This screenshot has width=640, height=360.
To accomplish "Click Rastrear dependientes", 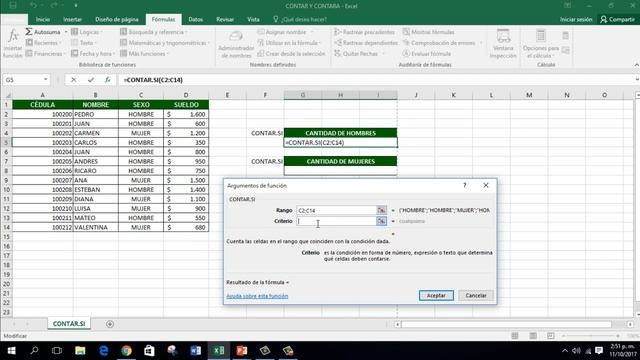I will click(x=366, y=43).
